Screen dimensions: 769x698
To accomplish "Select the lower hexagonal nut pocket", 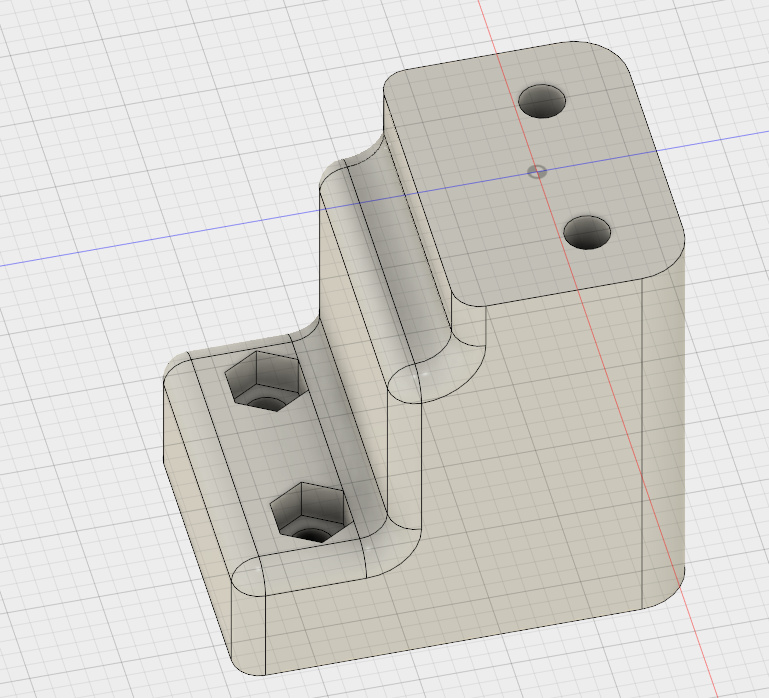I will [309, 513].
